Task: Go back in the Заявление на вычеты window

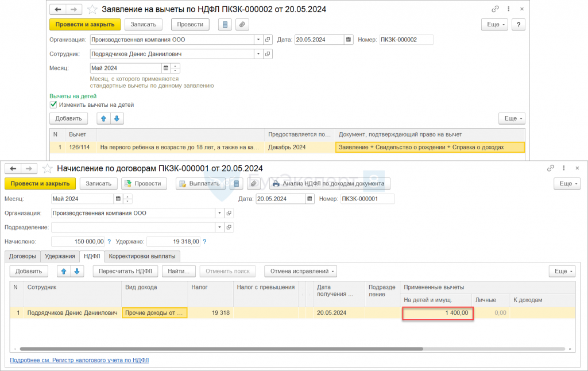Action: pyautogui.click(x=58, y=9)
